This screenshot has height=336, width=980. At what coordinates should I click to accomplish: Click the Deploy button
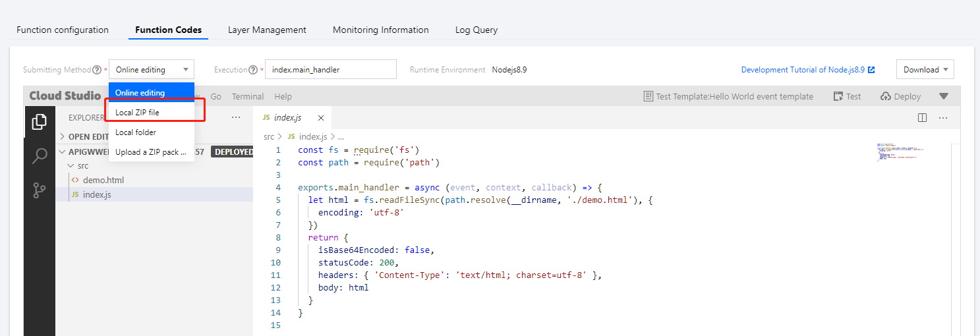[x=900, y=96]
